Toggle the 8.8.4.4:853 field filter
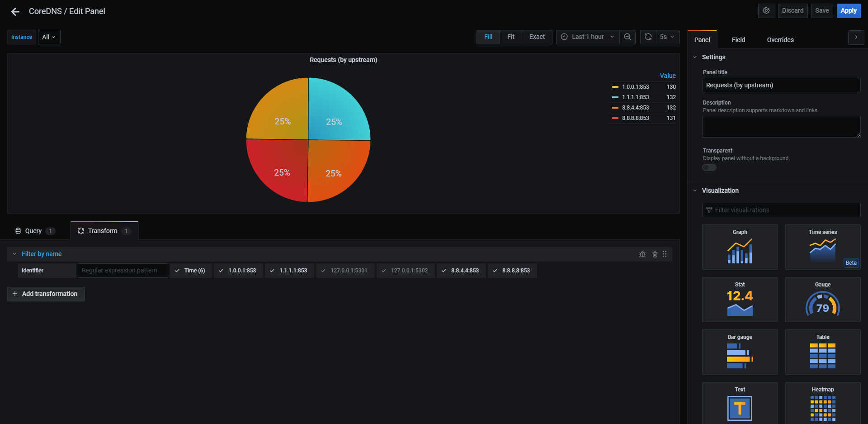This screenshot has width=868, height=424. coord(461,271)
